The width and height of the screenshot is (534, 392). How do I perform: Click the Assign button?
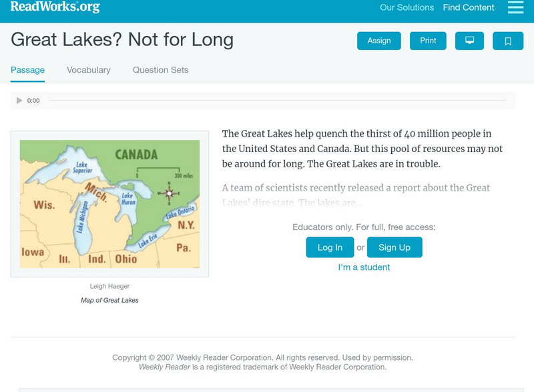click(378, 40)
